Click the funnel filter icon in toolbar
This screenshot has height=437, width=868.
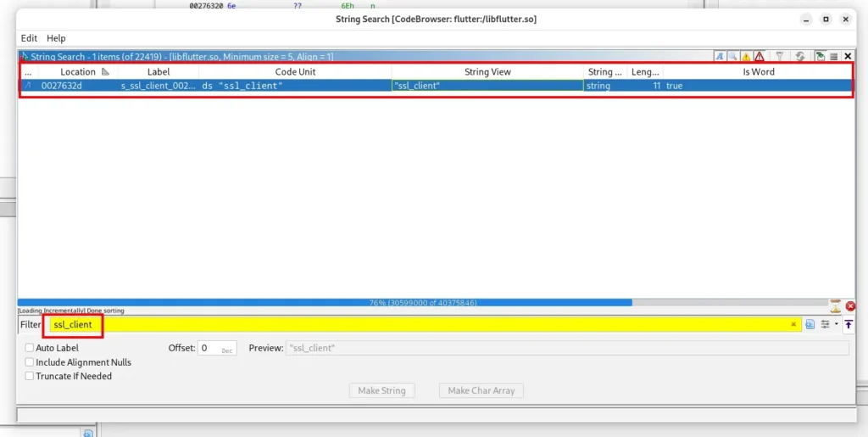(780, 57)
